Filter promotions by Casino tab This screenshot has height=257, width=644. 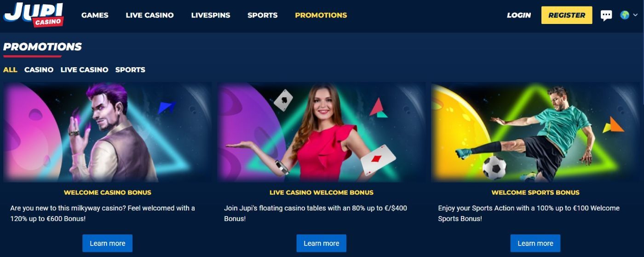[39, 70]
